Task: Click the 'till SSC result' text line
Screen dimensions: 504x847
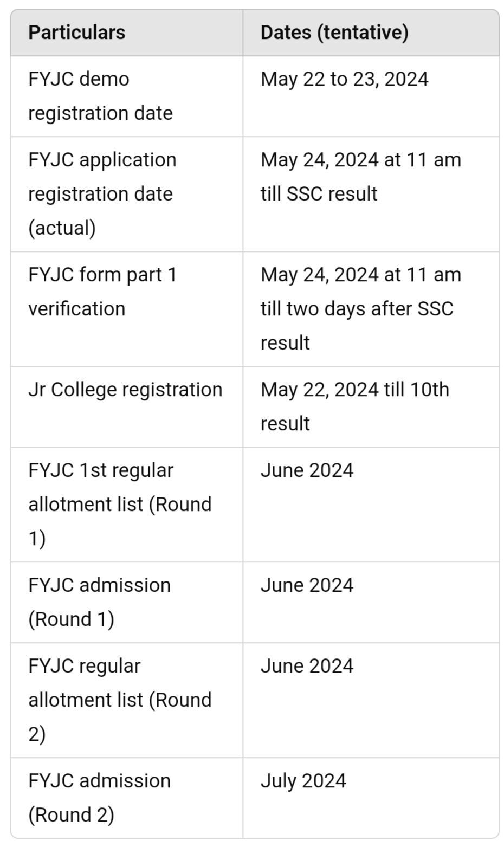Action: 319,194
